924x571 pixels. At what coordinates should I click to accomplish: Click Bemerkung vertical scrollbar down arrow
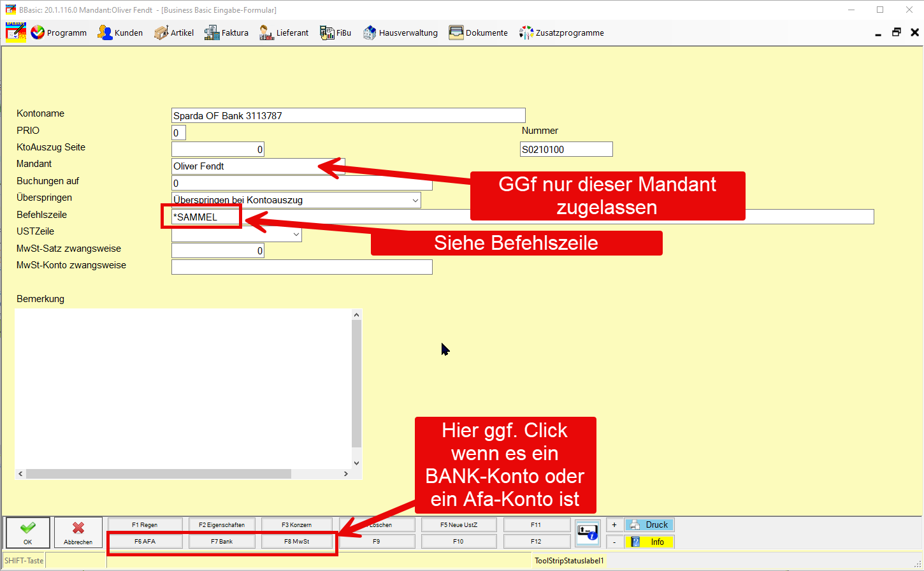pyautogui.click(x=356, y=463)
